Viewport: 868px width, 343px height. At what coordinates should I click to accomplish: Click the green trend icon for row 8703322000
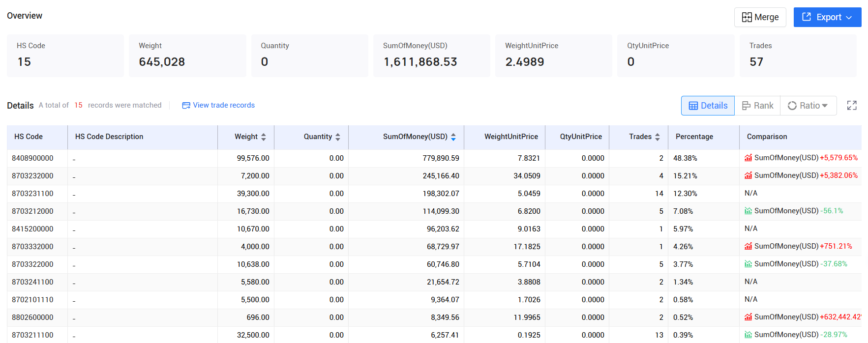tap(748, 264)
